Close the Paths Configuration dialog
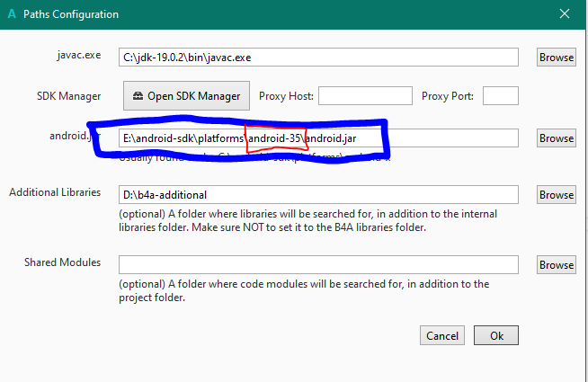Image resolution: width=588 pixels, height=382 pixels. point(565,14)
